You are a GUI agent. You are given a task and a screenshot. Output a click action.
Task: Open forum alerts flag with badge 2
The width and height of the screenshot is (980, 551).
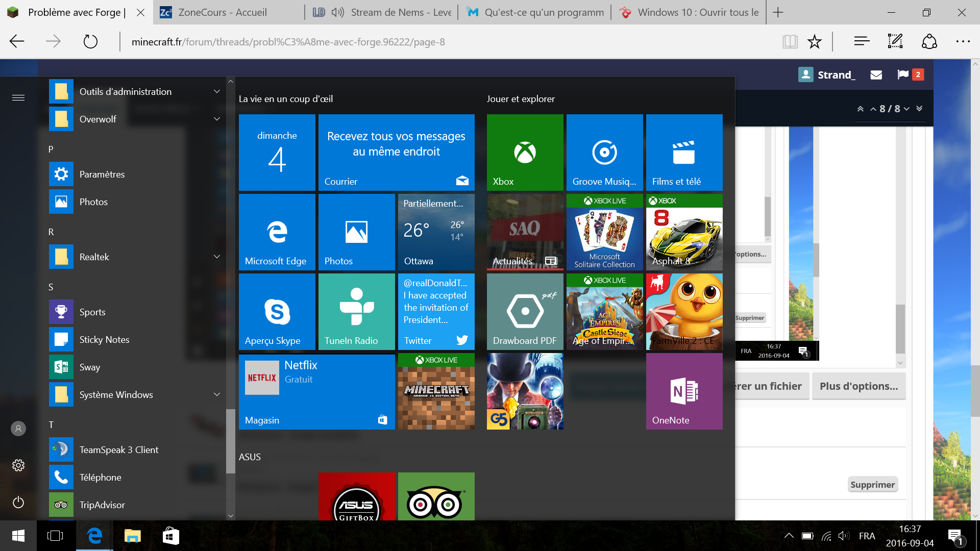coord(910,74)
